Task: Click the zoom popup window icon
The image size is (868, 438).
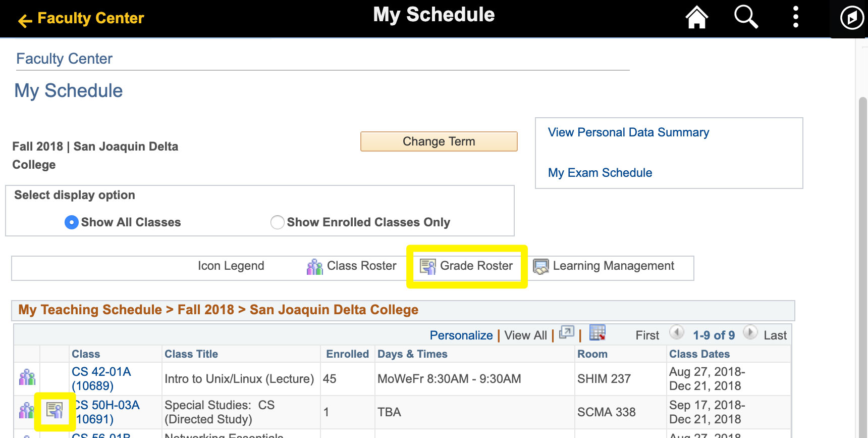Action: [567, 333]
